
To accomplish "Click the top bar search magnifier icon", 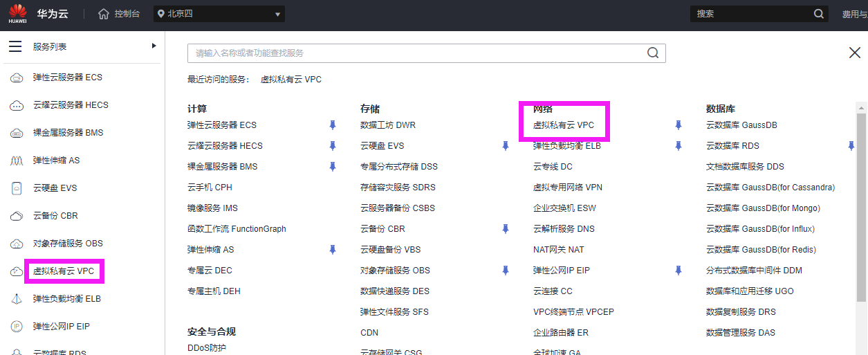I will [x=818, y=14].
